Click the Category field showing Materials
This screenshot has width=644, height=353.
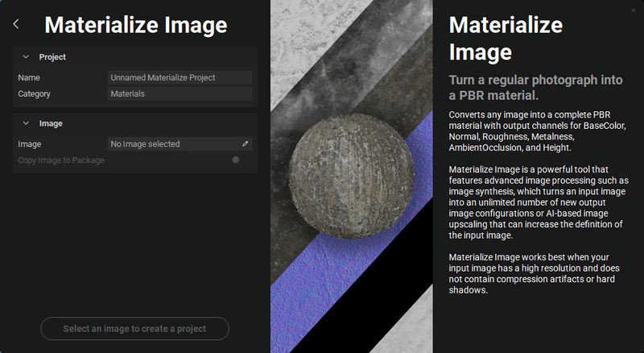point(180,93)
